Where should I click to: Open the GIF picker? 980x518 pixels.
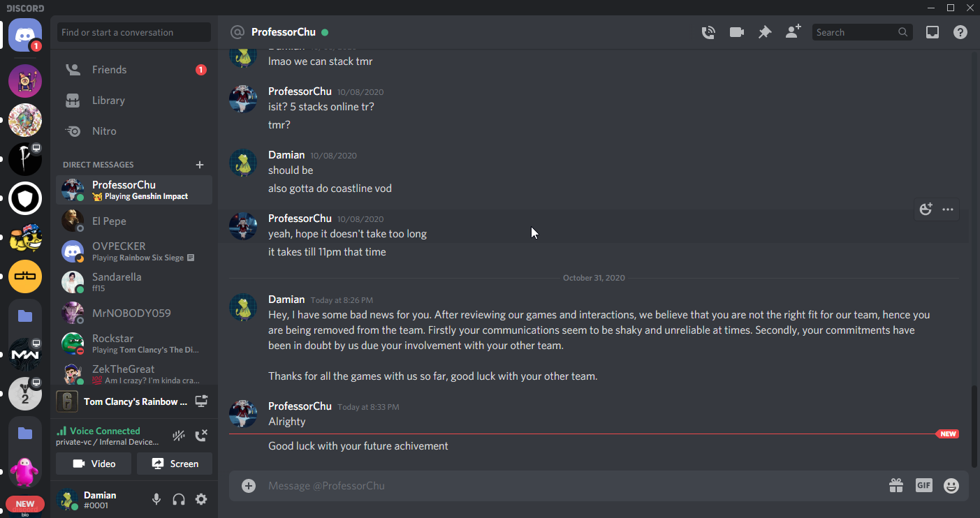pyautogui.click(x=923, y=485)
